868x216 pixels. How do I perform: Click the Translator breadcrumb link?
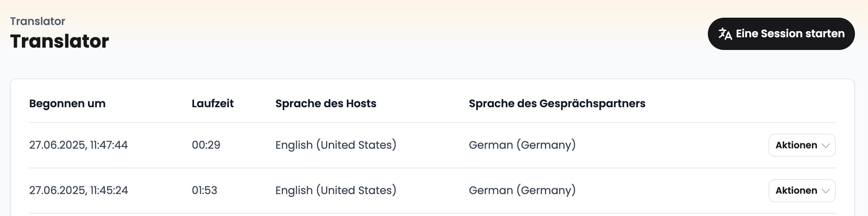[38, 21]
